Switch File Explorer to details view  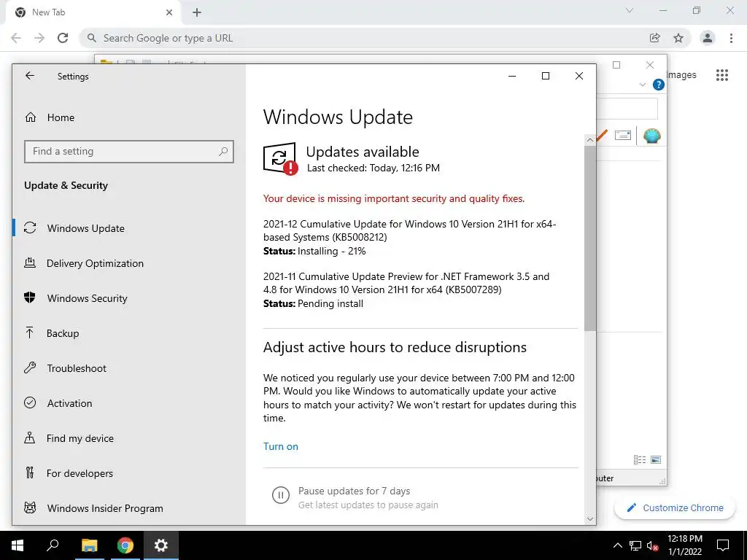(639, 459)
